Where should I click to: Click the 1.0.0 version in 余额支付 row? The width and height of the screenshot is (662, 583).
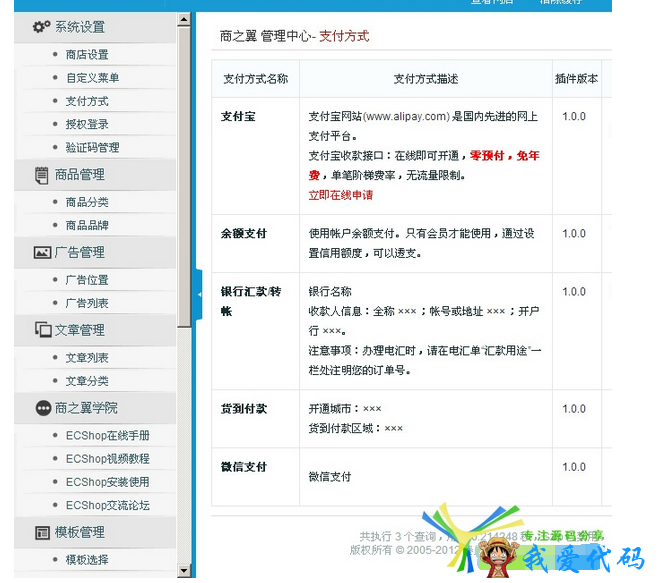pyautogui.click(x=574, y=233)
